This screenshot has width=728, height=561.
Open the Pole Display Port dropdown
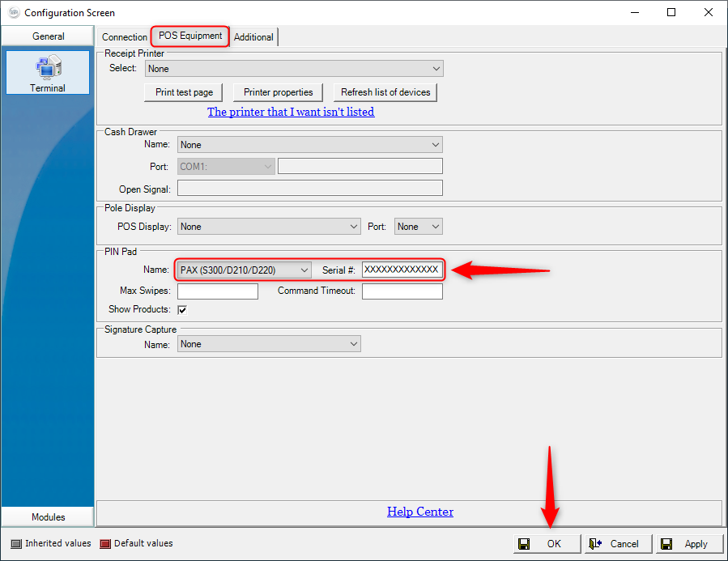[x=419, y=227]
